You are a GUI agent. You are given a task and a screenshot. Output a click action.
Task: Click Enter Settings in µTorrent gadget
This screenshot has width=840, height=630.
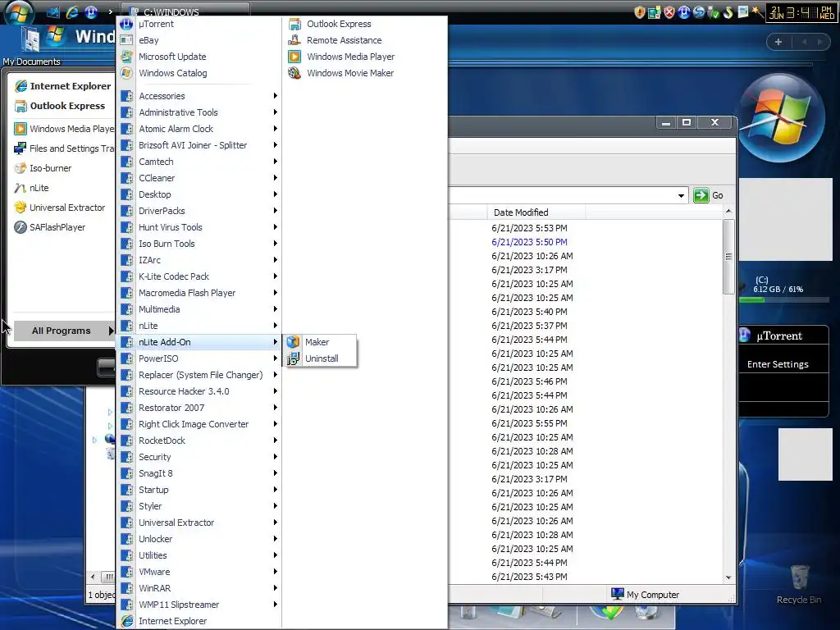coord(778,364)
